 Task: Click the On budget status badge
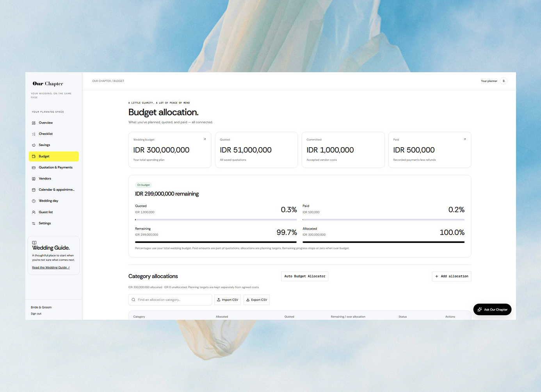pyautogui.click(x=143, y=185)
